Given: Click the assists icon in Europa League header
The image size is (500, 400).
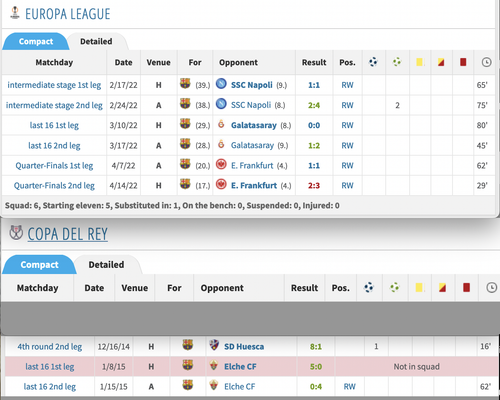Looking at the screenshot, I should coord(397,62).
